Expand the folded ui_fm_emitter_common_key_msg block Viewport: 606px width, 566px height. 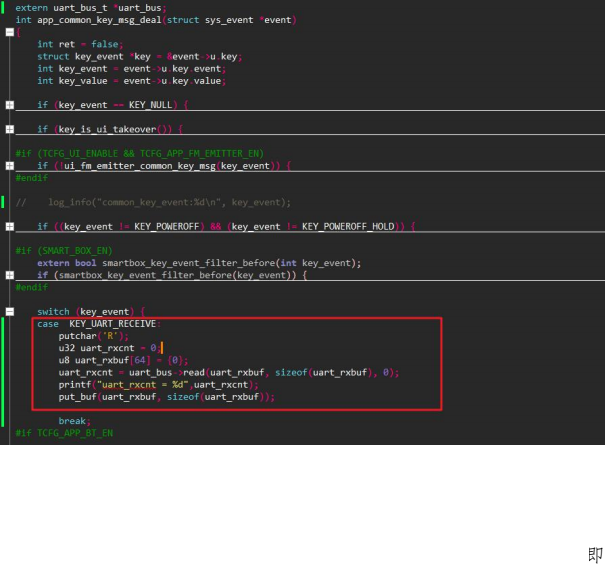tap(10, 166)
